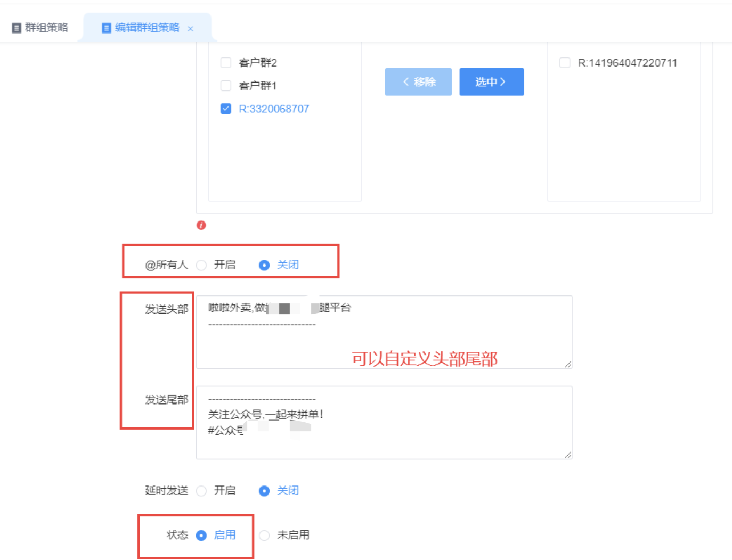Turn on 延时发送 with 开启
This screenshot has width=732, height=560.
point(201,491)
